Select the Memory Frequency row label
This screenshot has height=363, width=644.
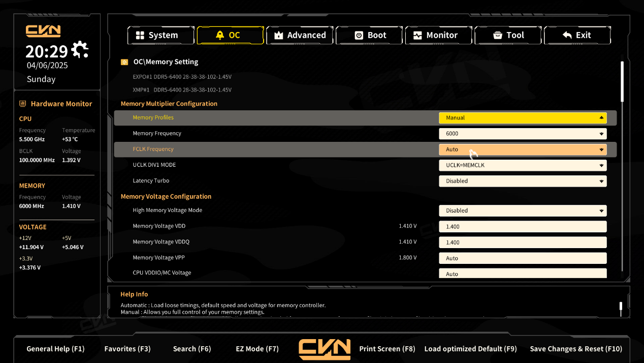click(157, 133)
